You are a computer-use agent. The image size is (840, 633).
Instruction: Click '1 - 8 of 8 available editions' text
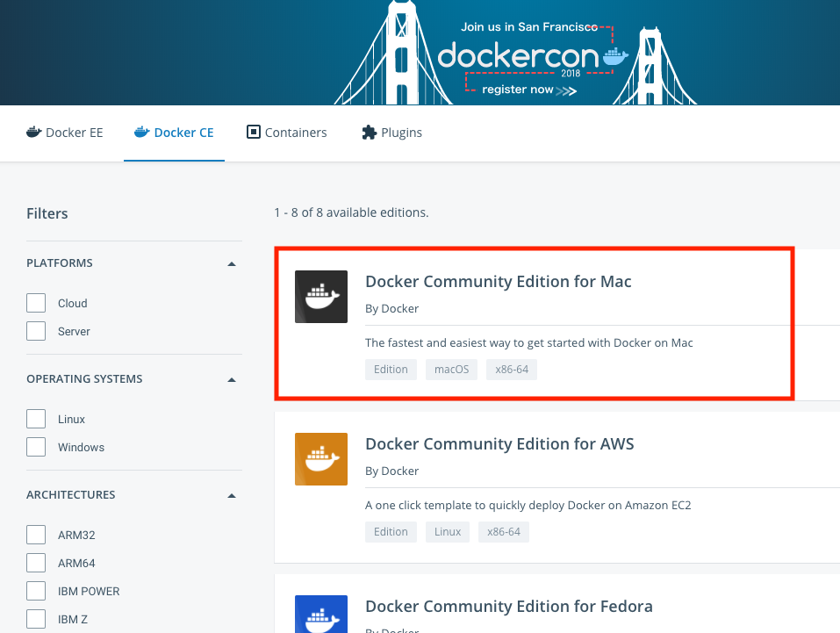point(351,212)
